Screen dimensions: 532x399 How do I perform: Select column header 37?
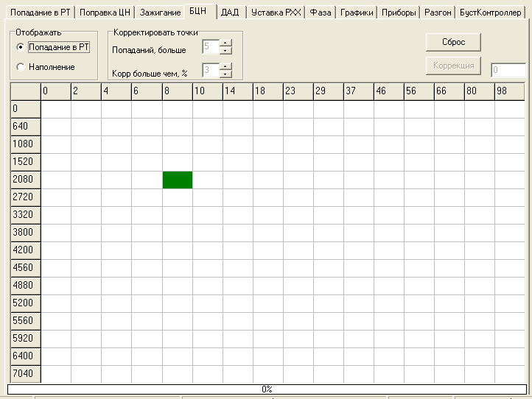pyautogui.click(x=359, y=91)
